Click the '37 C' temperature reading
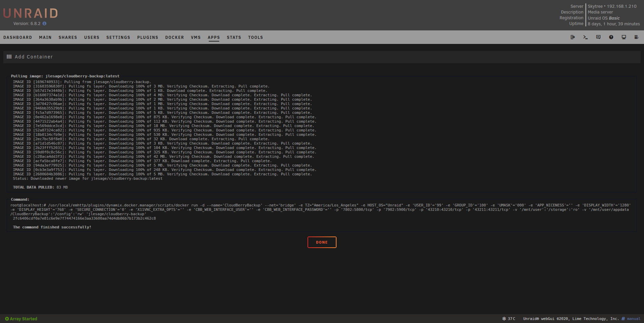 [511, 319]
